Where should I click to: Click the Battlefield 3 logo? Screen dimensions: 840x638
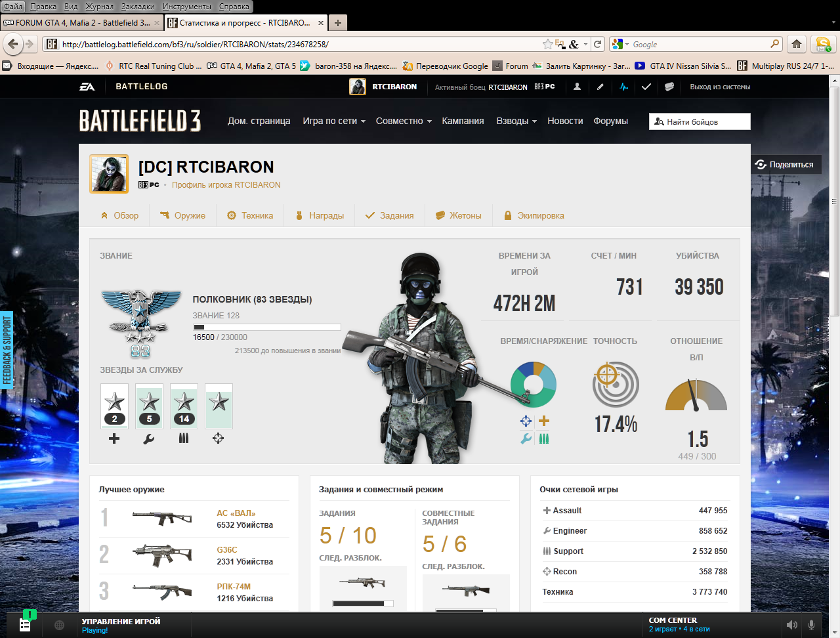140,121
